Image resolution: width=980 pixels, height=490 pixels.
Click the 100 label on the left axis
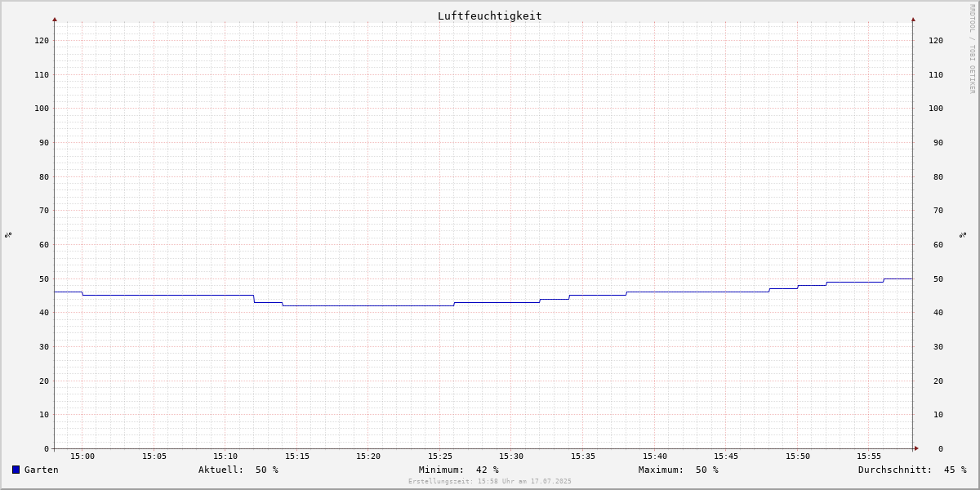click(x=42, y=108)
